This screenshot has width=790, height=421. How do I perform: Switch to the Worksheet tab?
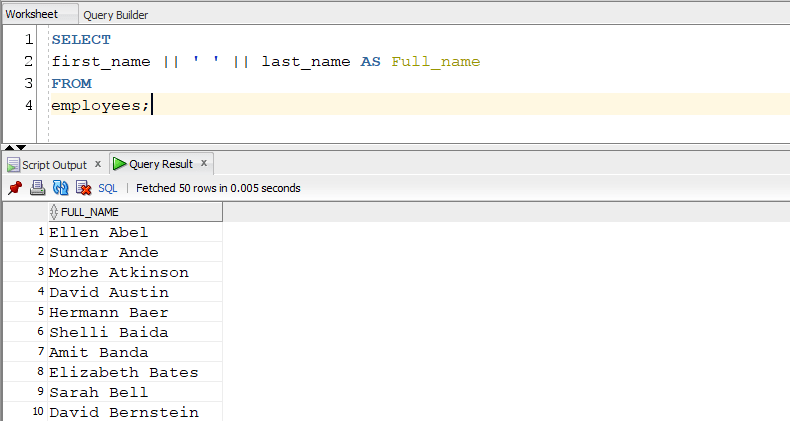point(28,14)
